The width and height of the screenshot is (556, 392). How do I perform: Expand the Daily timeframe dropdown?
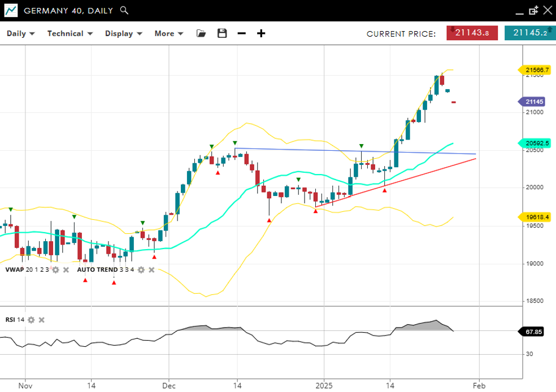tap(21, 33)
